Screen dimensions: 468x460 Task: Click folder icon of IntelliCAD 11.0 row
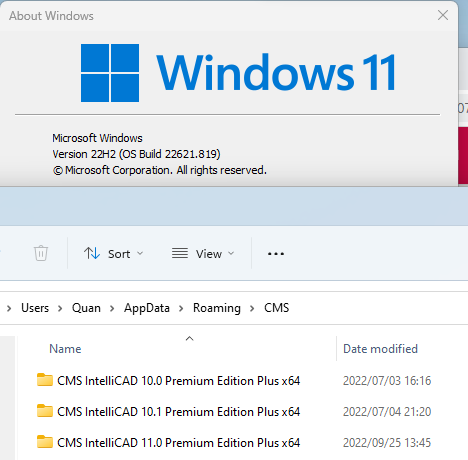click(45, 442)
